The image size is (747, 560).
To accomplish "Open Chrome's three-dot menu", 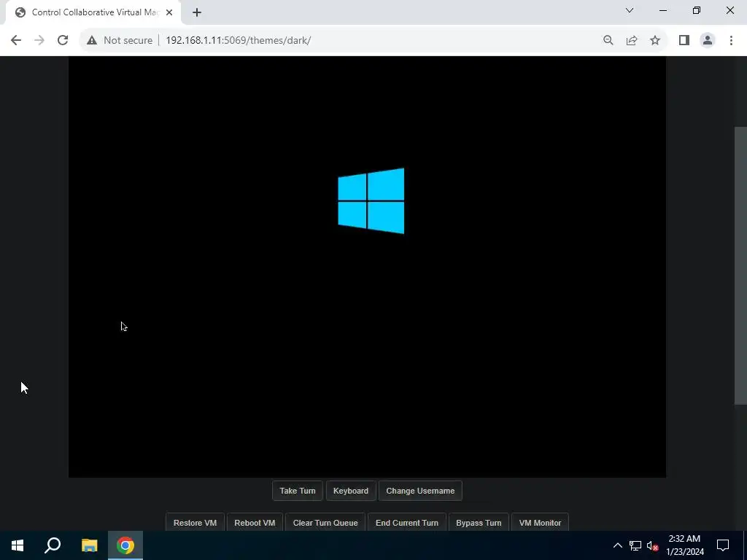I will pyautogui.click(x=731, y=41).
